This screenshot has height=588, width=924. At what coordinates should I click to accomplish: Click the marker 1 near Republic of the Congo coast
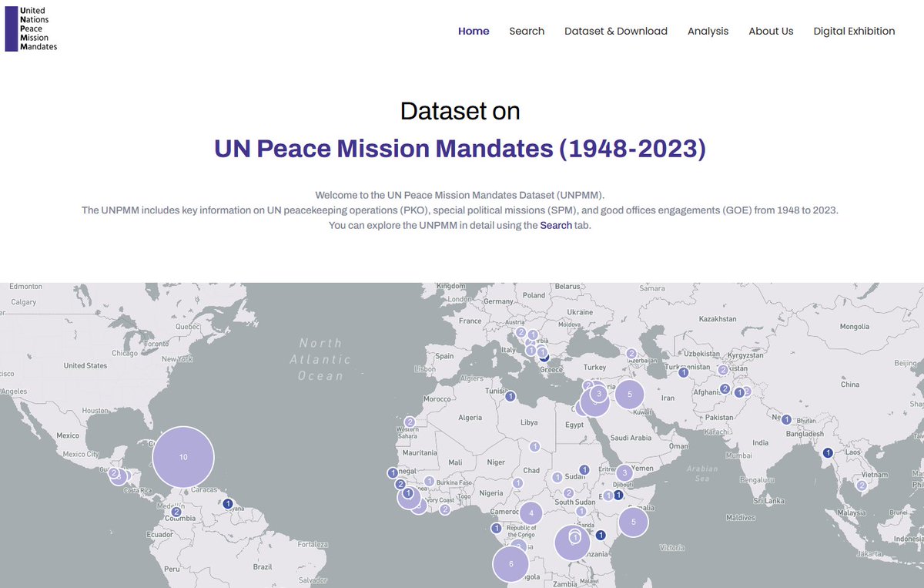coord(497,529)
